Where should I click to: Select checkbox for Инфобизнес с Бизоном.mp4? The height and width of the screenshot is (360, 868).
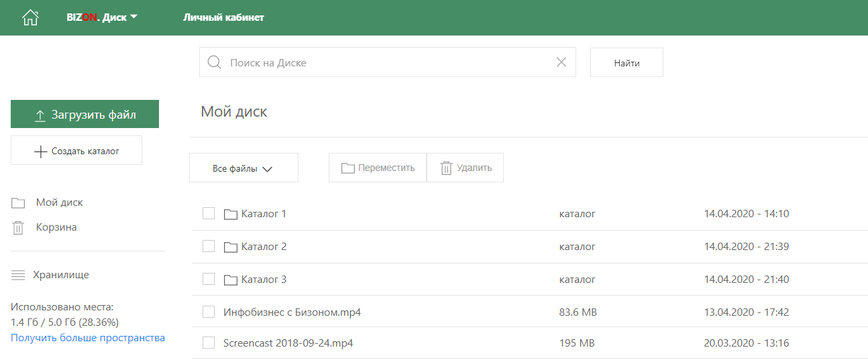coord(209,312)
